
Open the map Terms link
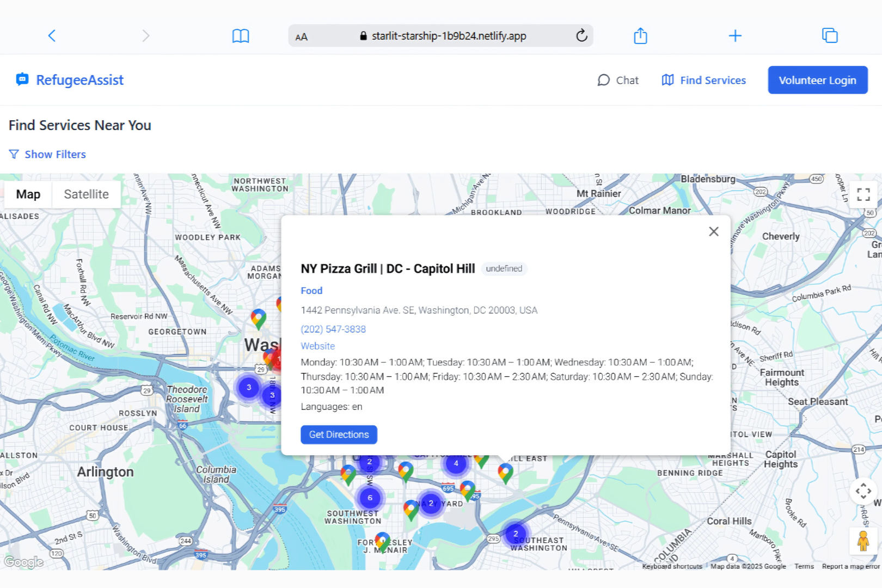[x=804, y=566]
